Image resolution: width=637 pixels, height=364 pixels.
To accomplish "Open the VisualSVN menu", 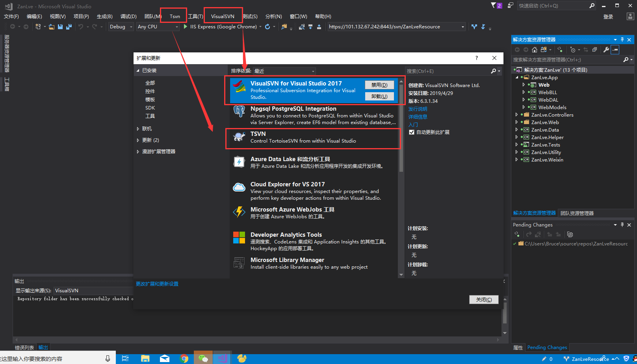I will tap(223, 16).
